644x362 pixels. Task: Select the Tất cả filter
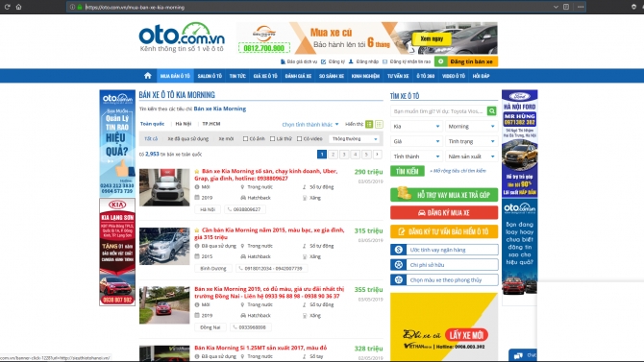click(151, 138)
